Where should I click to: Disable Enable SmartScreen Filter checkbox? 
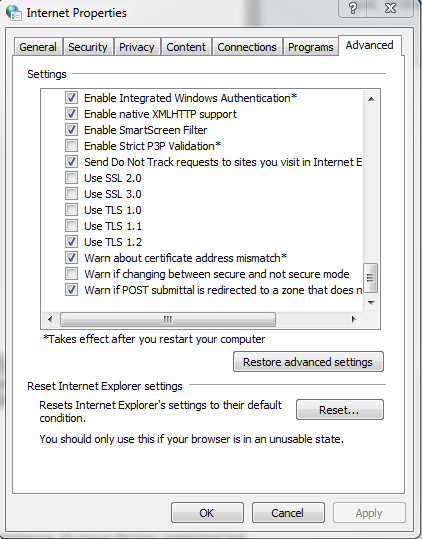(x=71, y=130)
